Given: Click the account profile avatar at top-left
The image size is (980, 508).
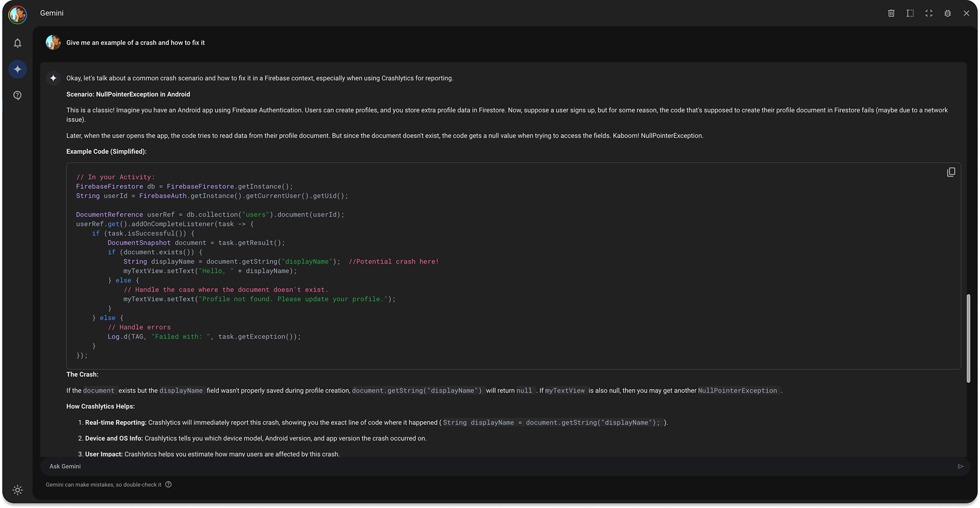Looking at the screenshot, I should click(x=17, y=15).
